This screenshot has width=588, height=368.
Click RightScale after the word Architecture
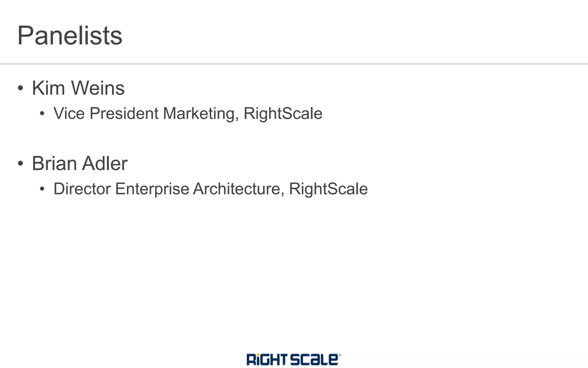[x=328, y=189]
